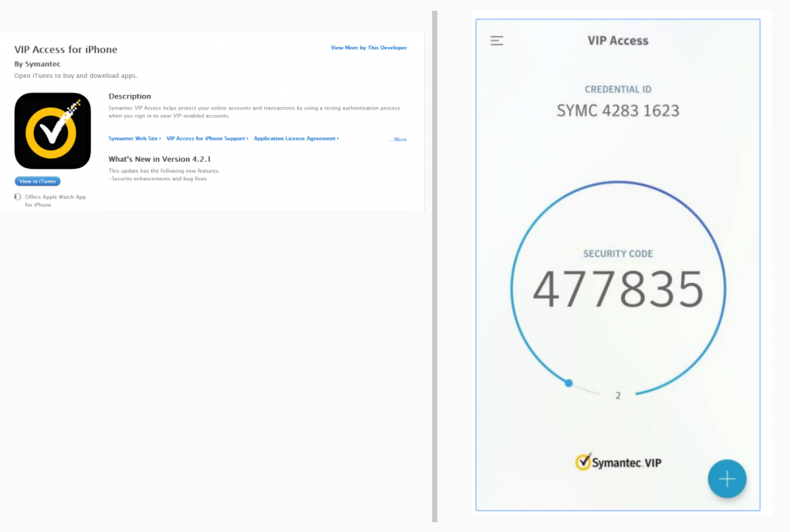Tap the blue plus button to add a credential

(727, 479)
